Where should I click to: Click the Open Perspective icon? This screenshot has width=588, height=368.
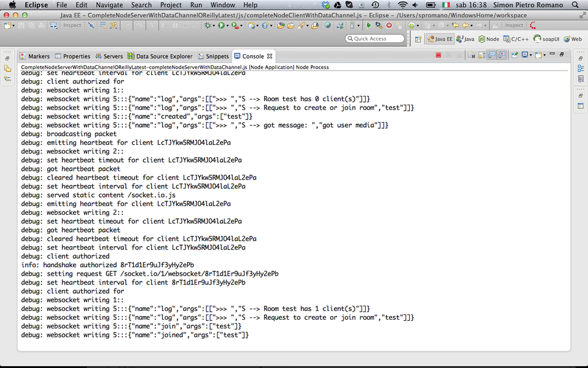click(x=418, y=39)
